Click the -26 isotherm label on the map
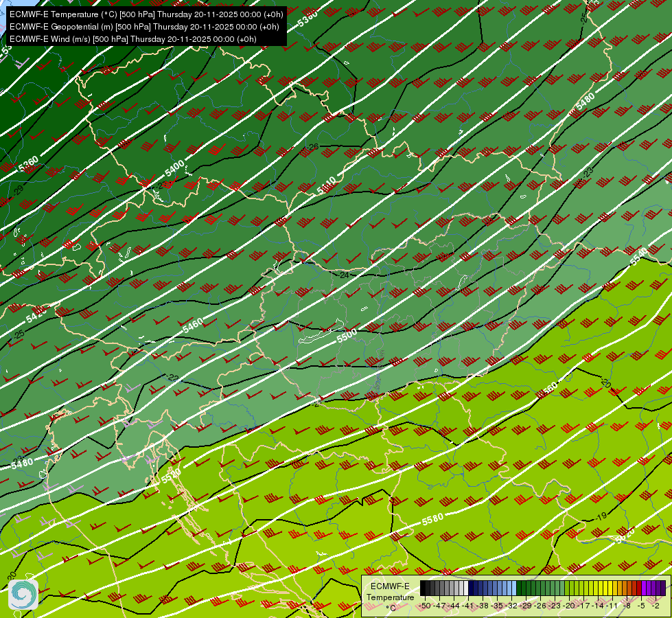Screen dimensions: 672x618 [x=313, y=147]
